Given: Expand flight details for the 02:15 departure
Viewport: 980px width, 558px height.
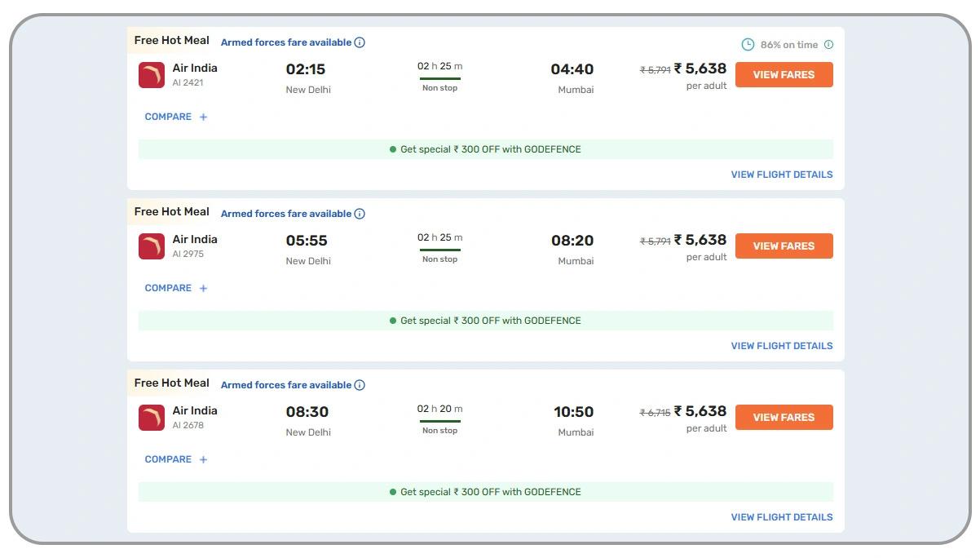Looking at the screenshot, I should pos(781,175).
